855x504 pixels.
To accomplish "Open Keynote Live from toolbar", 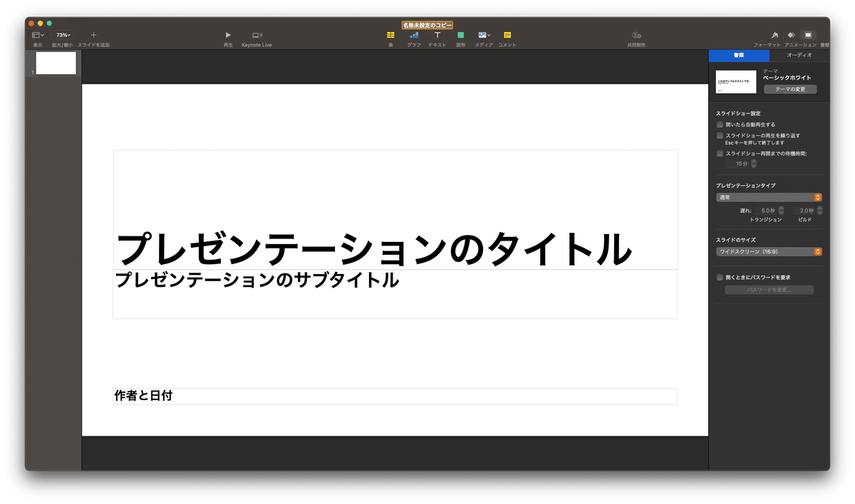I will pos(256,35).
